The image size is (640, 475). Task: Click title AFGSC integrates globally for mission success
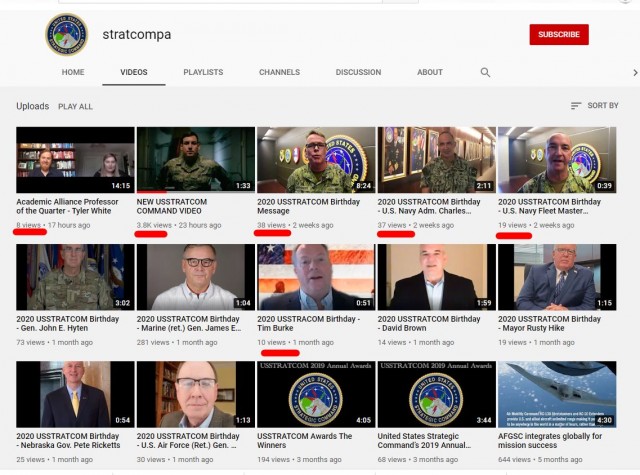tap(550, 441)
